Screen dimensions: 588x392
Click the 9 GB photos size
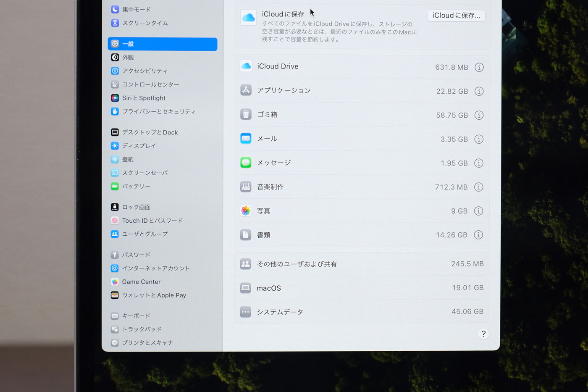coord(459,211)
